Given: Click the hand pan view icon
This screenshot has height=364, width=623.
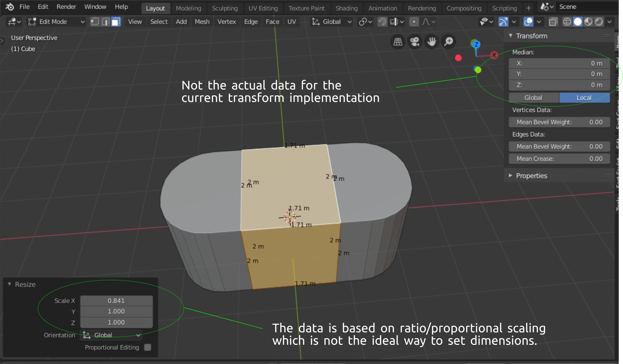Looking at the screenshot, I should pyautogui.click(x=432, y=42).
